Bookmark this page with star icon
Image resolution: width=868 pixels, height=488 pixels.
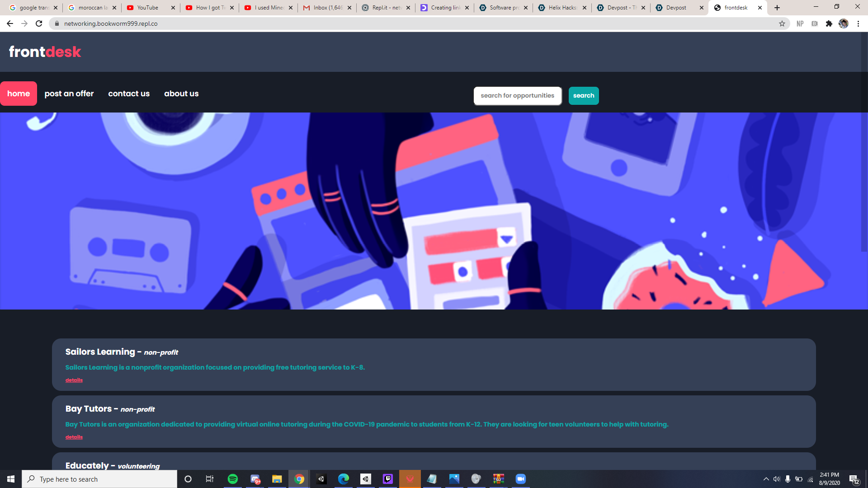tap(782, 23)
